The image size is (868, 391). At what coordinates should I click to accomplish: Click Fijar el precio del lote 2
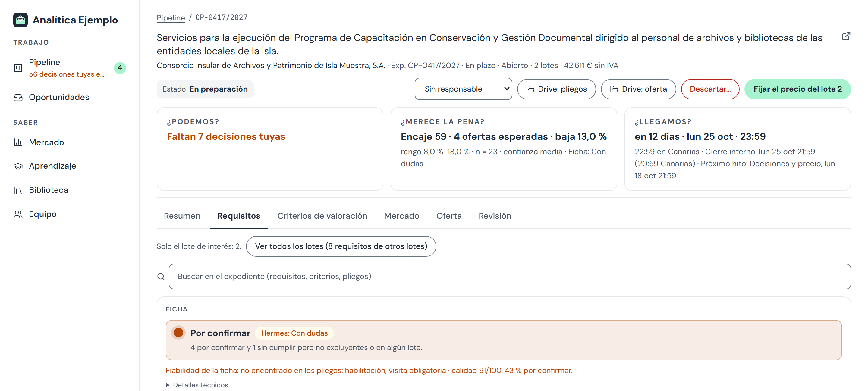pos(797,89)
